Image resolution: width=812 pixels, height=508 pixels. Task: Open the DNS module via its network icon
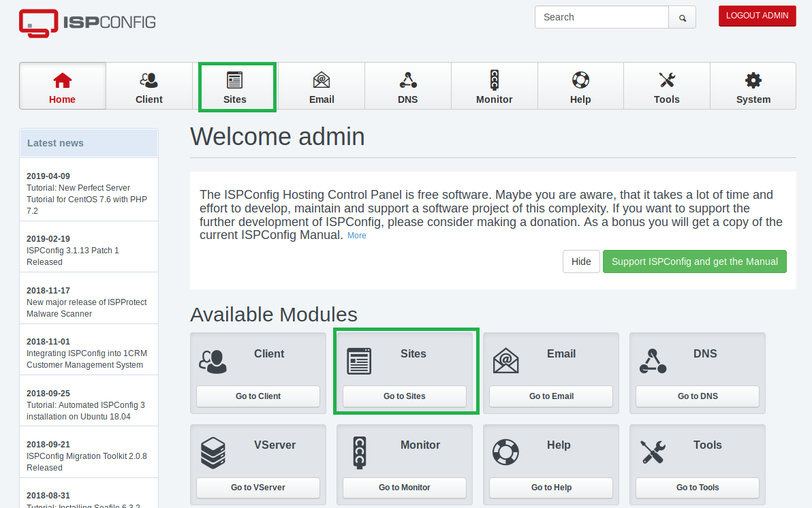(x=407, y=80)
